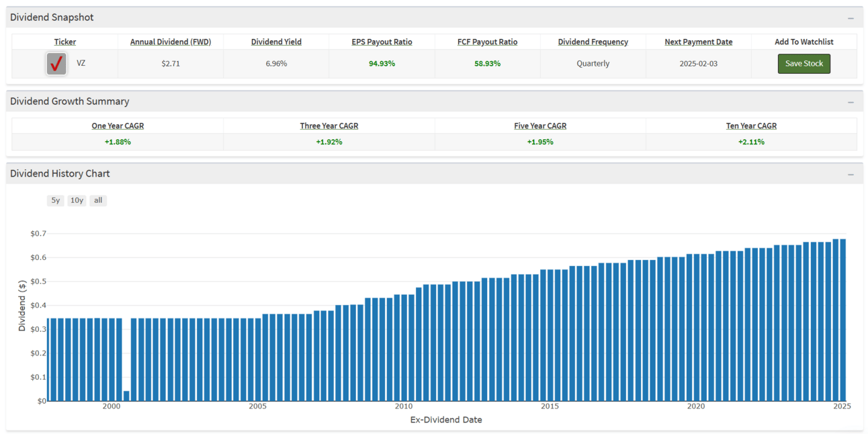This screenshot has width=868, height=434.
Task: Collapse the Dividend Growth Summary panel
Action: point(851,102)
